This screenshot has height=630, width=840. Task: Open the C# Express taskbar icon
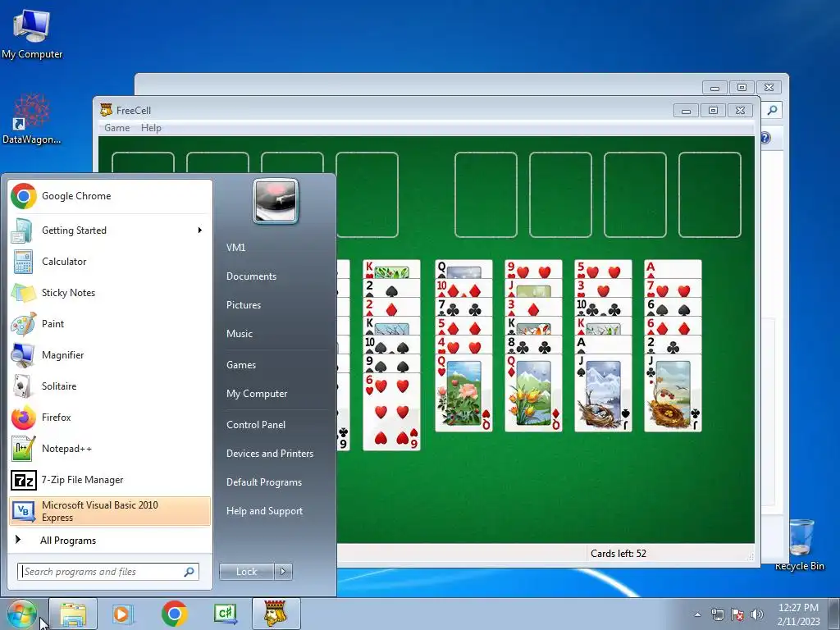[x=225, y=614]
